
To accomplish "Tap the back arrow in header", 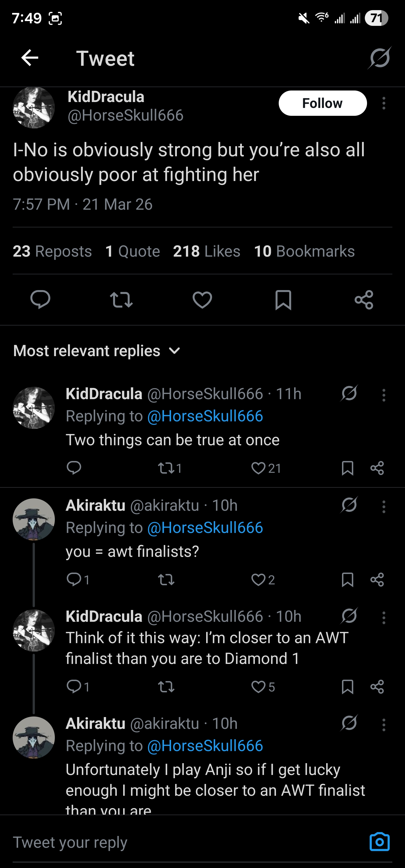I will tap(30, 58).
